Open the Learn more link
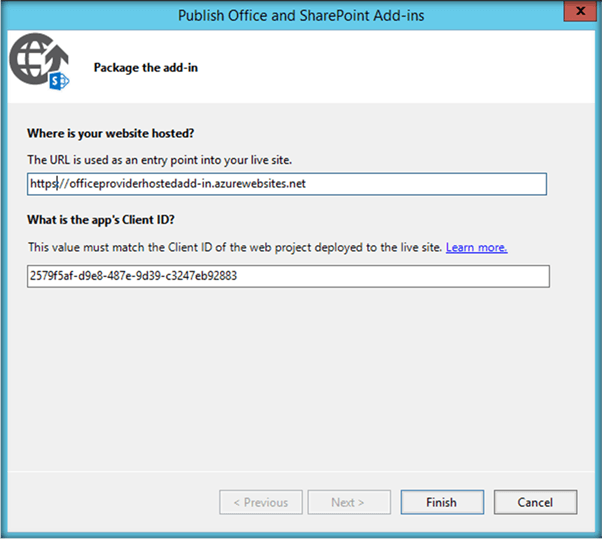 click(476, 247)
